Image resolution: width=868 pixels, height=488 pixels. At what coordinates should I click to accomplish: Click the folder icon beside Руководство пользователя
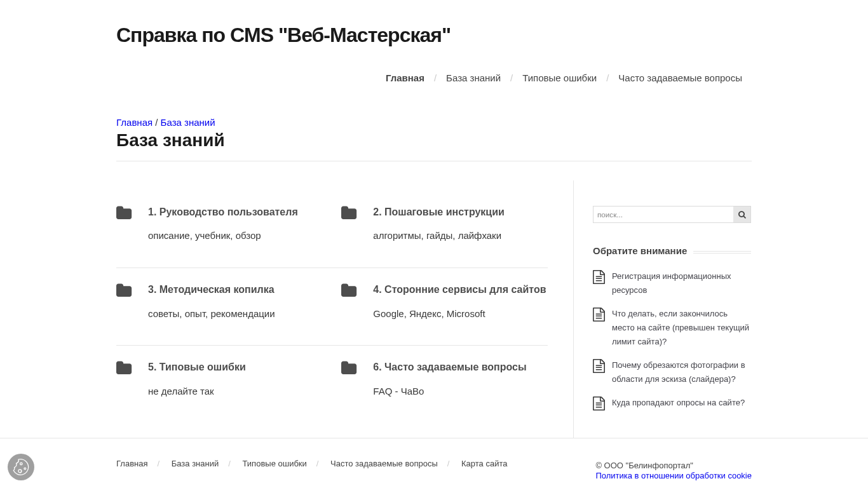pyautogui.click(x=124, y=213)
